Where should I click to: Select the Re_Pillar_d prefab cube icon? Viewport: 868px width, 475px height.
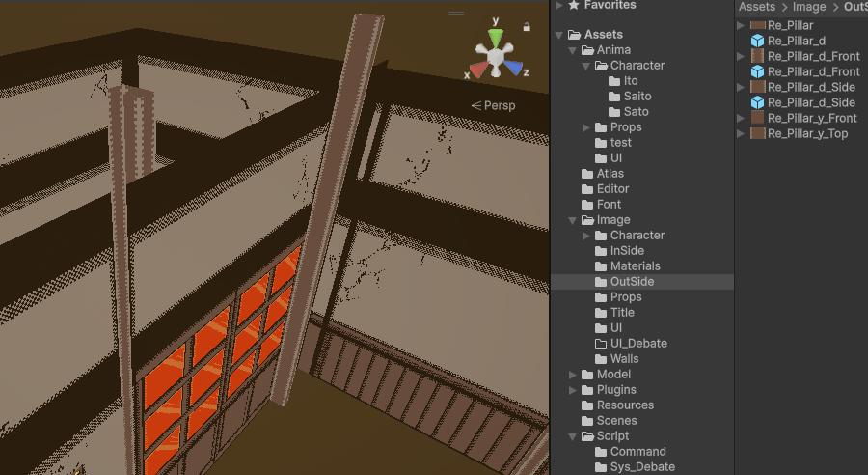[x=757, y=41]
